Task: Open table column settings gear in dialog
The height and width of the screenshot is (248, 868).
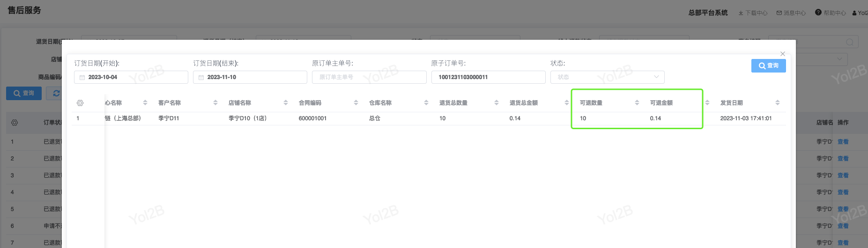Action: coord(80,103)
